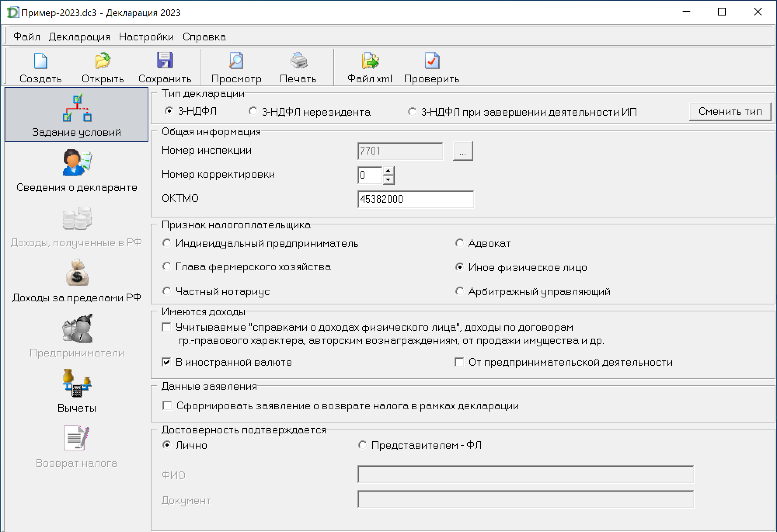Image resolution: width=777 pixels, height=532 pixels.
Task: Go to Доходы за пределами РФ
Action: [x=77, y=280]
